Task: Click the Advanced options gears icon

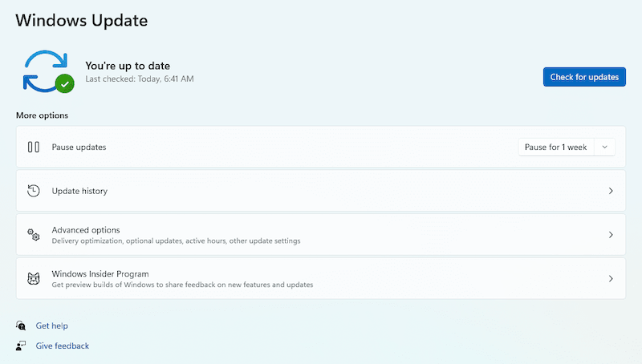Action: (x=34, y=235)
